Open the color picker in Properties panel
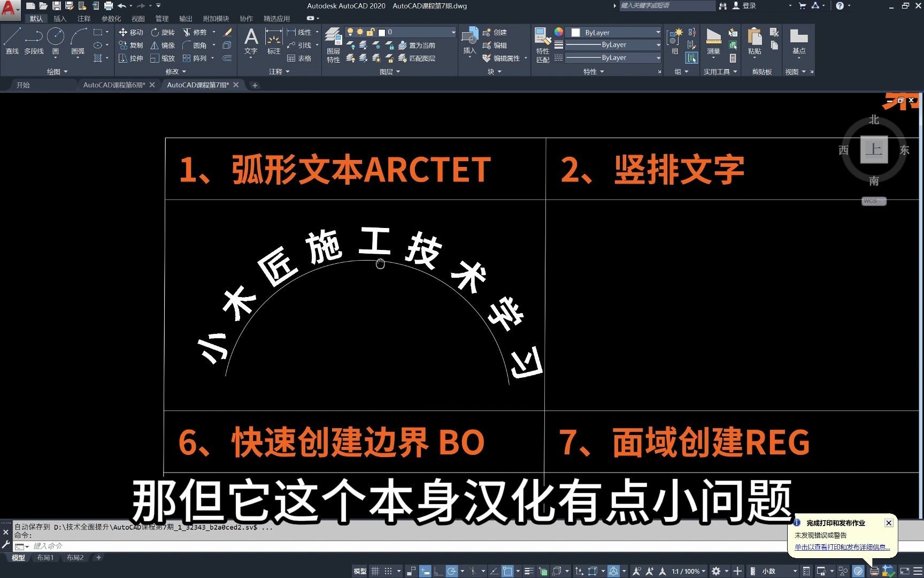This screenshot has width=924, height=578. (x=558, y=32)
